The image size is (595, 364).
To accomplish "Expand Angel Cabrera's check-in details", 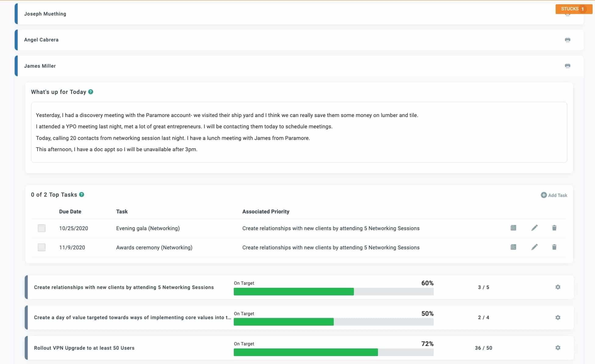I will [x=41, y=40].
